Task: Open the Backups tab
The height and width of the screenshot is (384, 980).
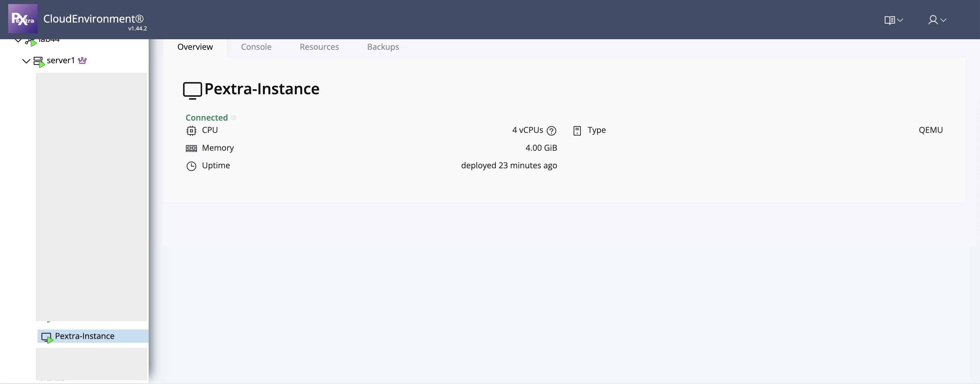Action: pyautogui.click(x=383, y=47)
